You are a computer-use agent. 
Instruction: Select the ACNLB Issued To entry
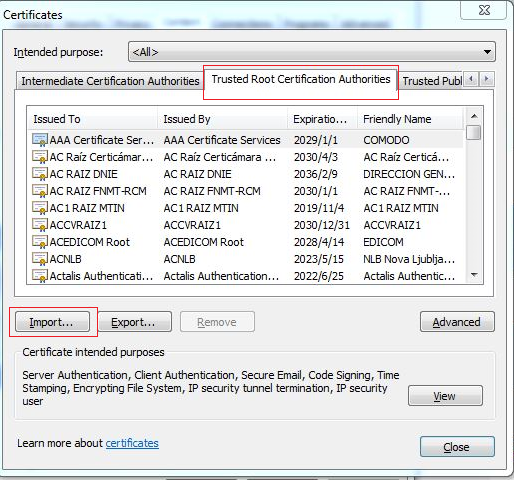pos(65,259)
